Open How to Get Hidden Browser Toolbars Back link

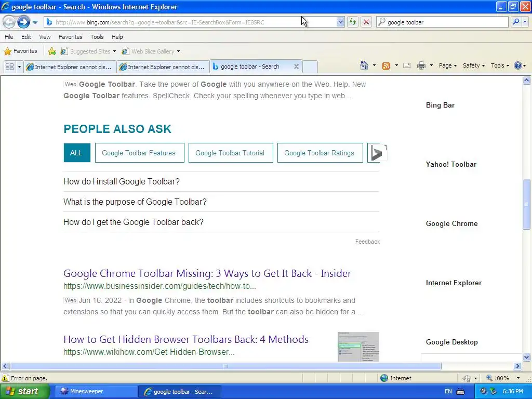pyautogui.click(x=186, y=339)
